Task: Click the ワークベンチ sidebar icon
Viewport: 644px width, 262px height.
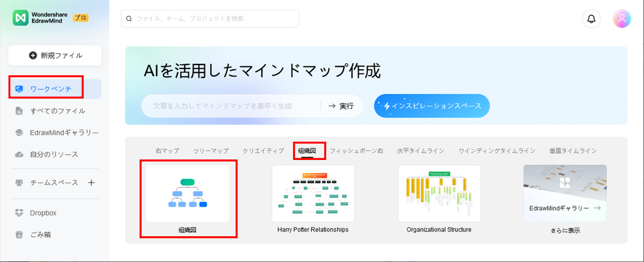Action: [19, 89]
